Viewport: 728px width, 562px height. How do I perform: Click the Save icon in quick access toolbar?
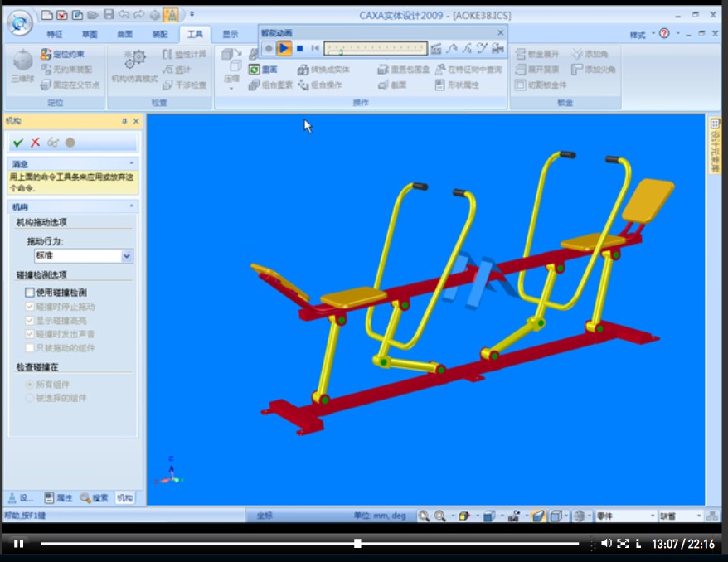point(109,14)
